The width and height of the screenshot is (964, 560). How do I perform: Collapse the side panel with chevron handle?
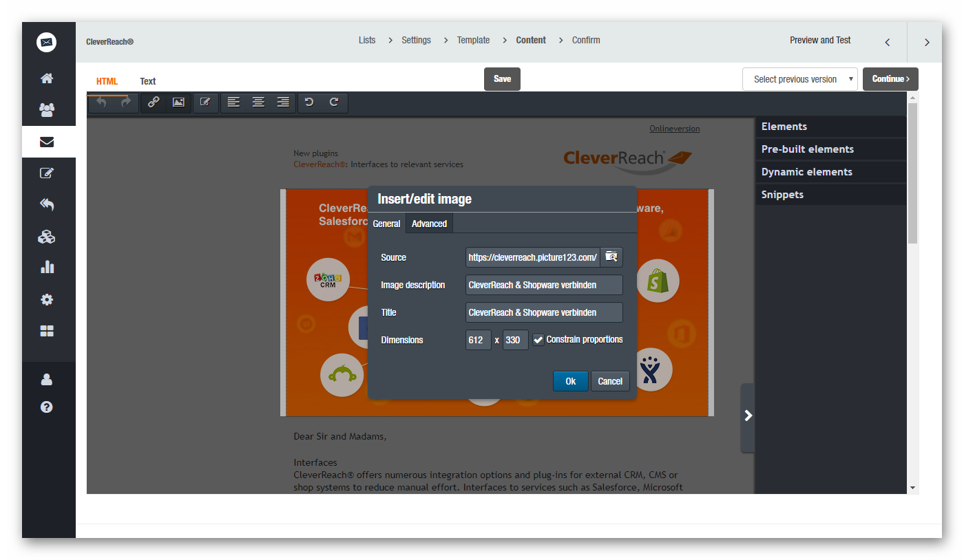coord(748,416)
